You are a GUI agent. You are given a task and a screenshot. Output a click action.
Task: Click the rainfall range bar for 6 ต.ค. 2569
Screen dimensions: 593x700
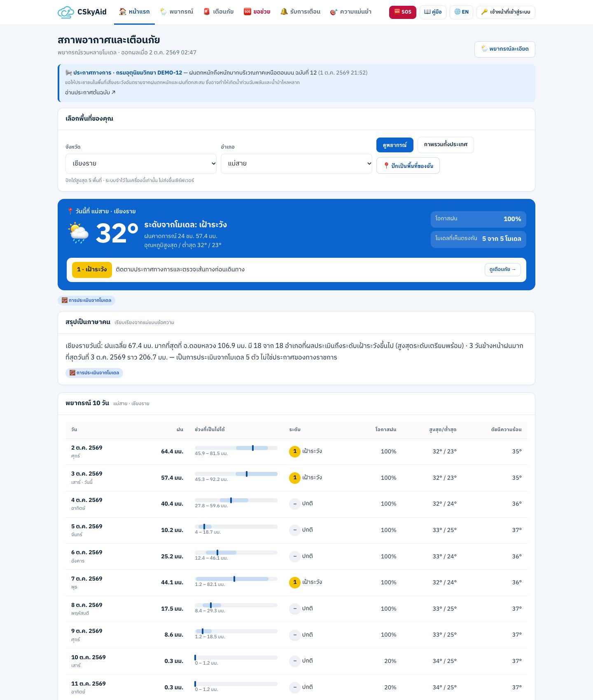[x=236, y=553]
